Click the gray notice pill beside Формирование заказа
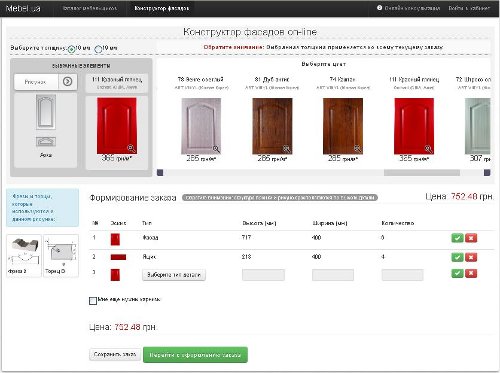The width and height of the screenshot is (500, 373). pos(280,198)
